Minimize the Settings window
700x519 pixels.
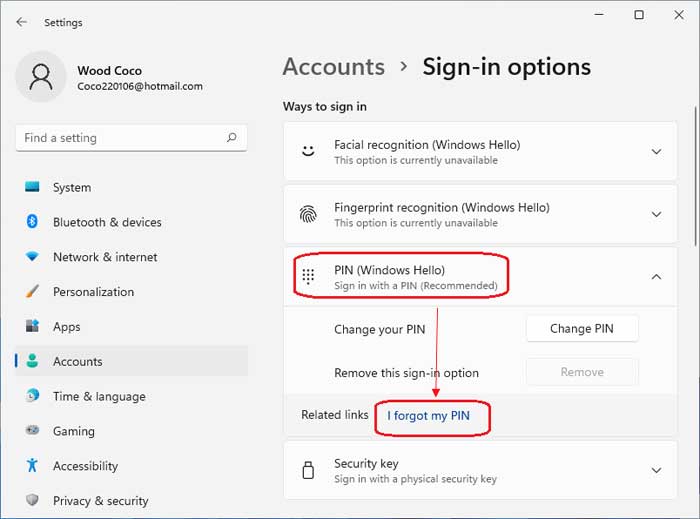(x=599, y=15)
